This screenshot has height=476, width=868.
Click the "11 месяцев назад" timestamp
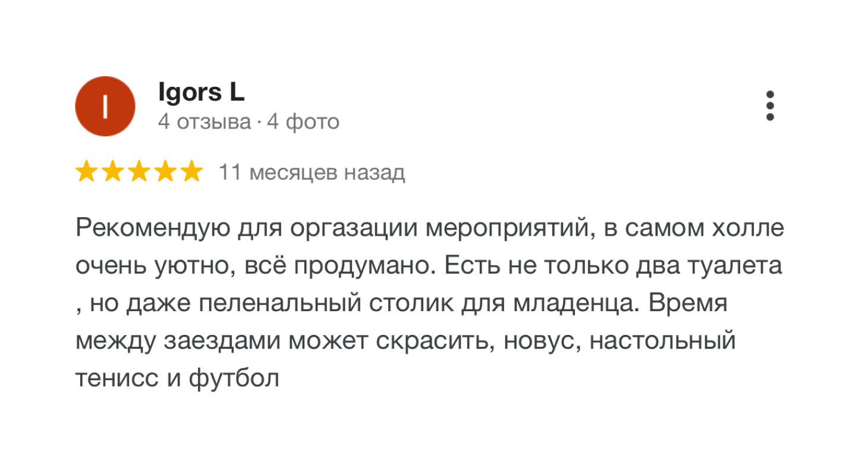(x=312, y=173)
